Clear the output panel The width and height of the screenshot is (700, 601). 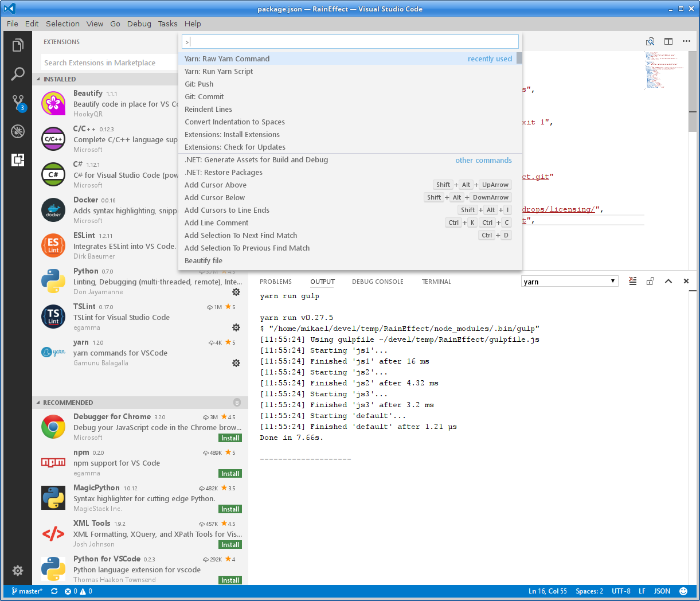tap(632, 281)
